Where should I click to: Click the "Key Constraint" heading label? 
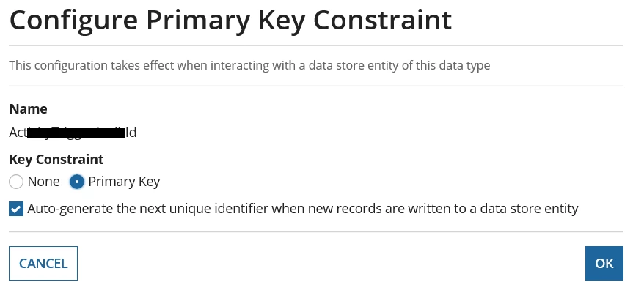56,159
